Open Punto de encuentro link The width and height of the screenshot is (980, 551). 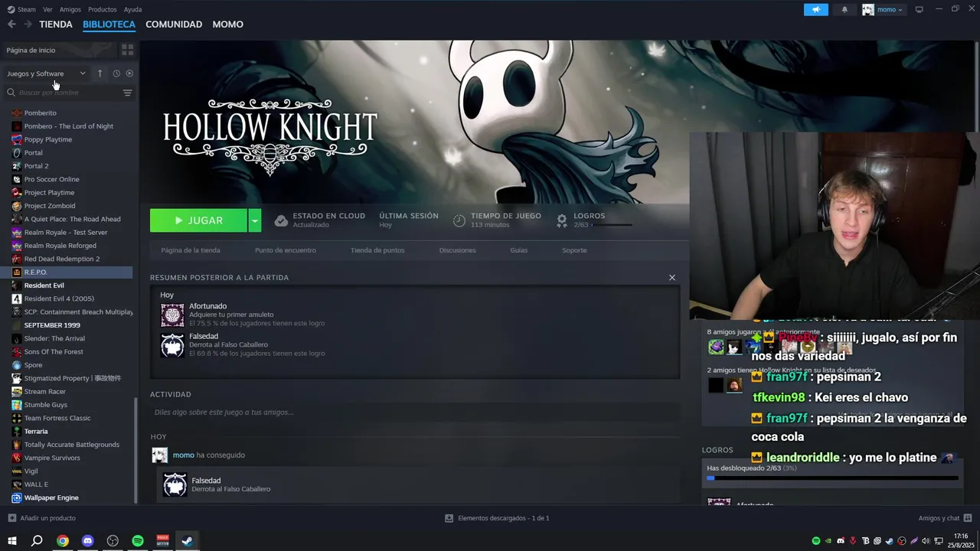point(285,250)
